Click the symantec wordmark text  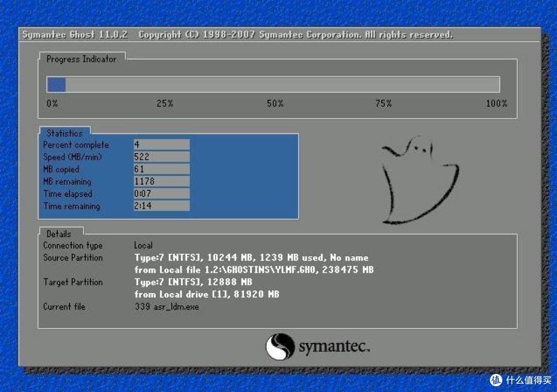coord(334,347)
